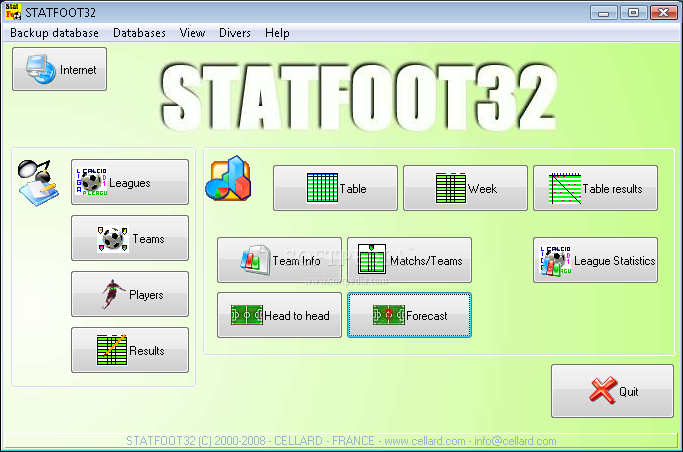Click the League Statistics button label

pos(615,261)
